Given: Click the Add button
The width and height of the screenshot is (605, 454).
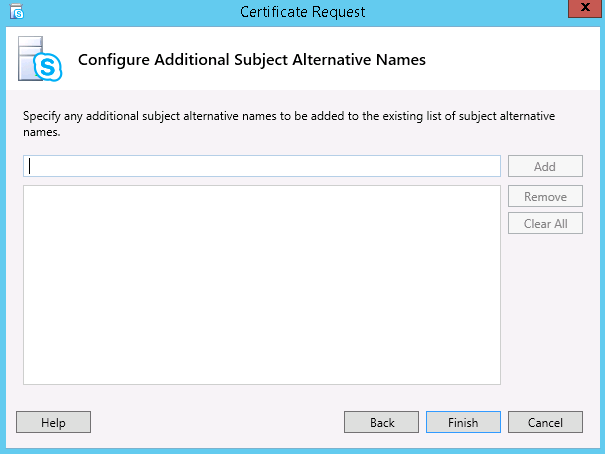Looking at the screenshot, I should [545, 166].
